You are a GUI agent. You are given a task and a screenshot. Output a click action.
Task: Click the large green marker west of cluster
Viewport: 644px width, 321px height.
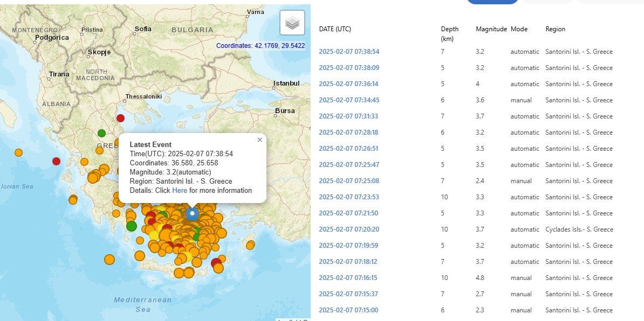(131, 226)
